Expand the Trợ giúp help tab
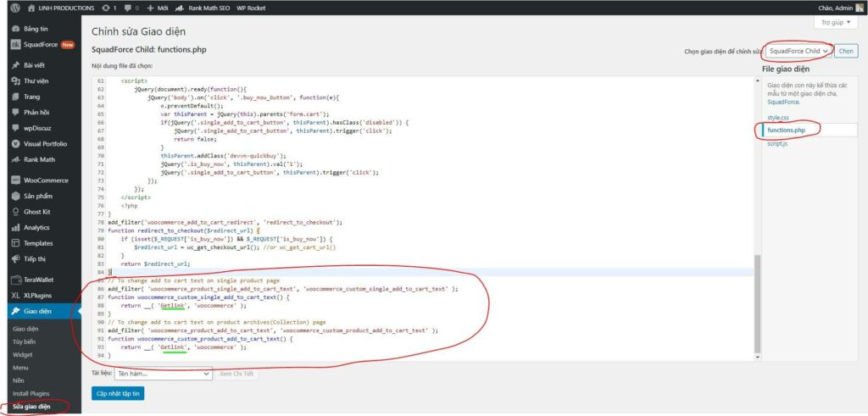The height and width of the screenshot is (416, 868). pos(835,23)
